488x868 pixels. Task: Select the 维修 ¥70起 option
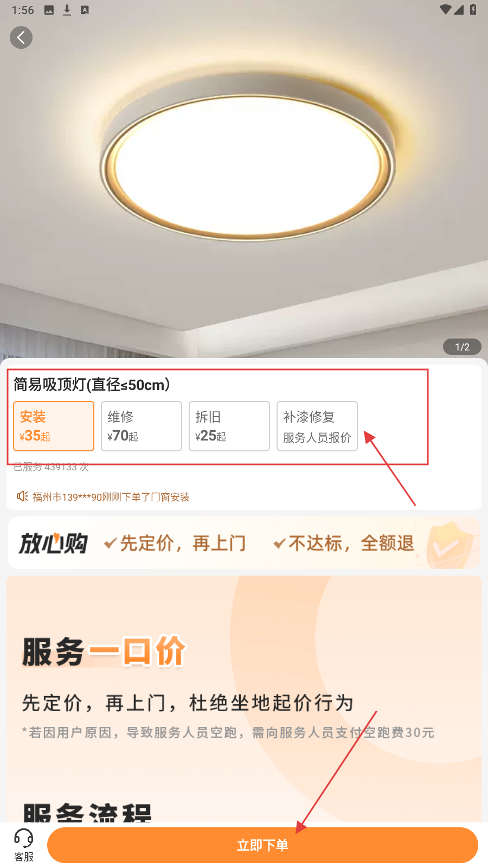[142, 426]
